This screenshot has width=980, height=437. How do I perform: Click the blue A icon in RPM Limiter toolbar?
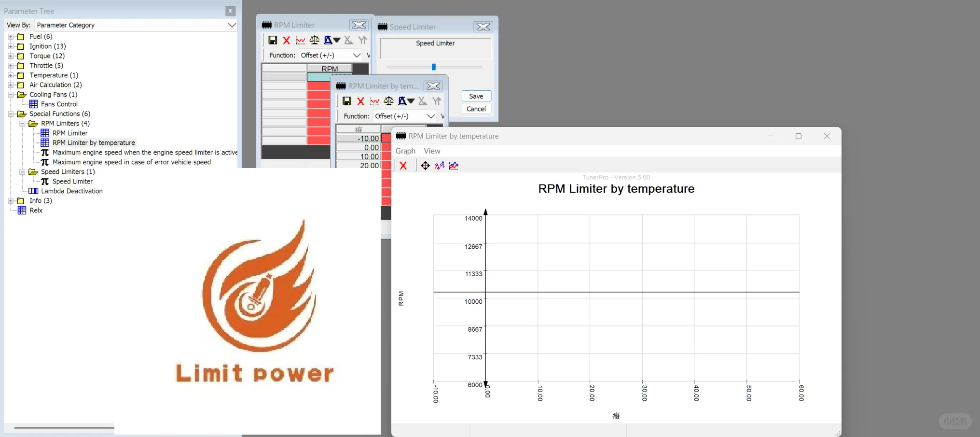tap(328, 40)
